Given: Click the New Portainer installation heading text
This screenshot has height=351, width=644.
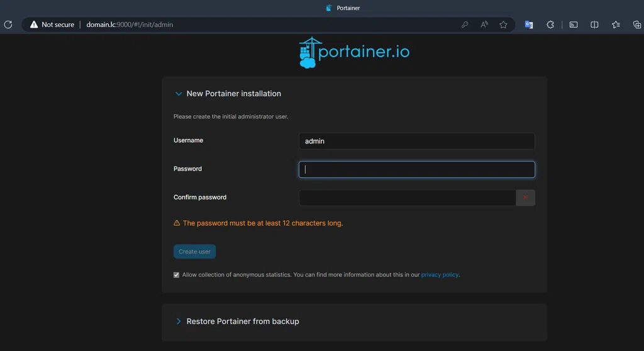Looking at the screenshot, I should 234,94.
